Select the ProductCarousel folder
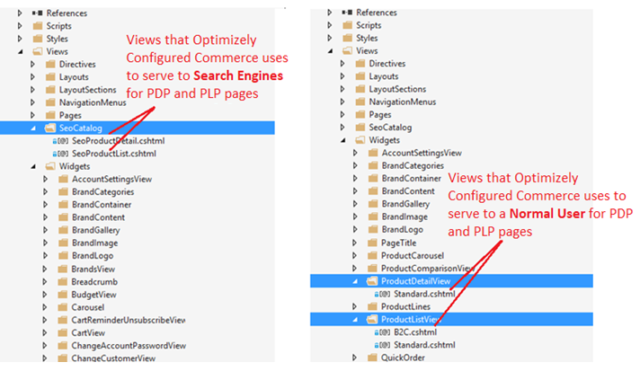640x380 pixels. (x=412, y=256)
